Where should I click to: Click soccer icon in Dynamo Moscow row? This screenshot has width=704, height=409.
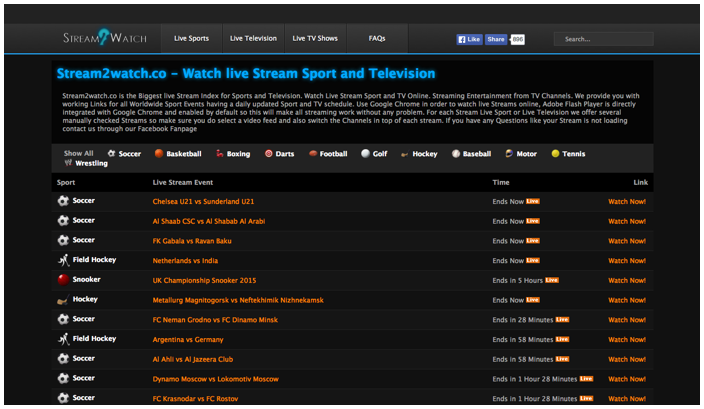pos(63,378)
